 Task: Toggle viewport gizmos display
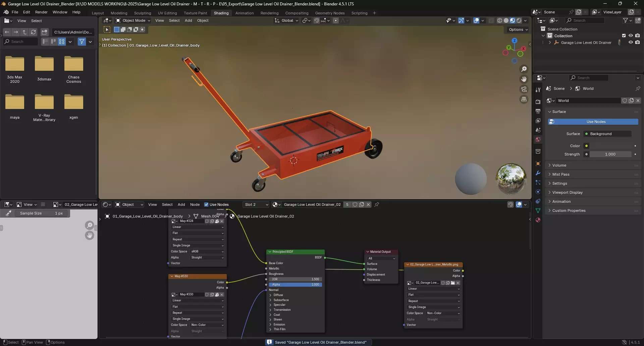coord(461,20)
